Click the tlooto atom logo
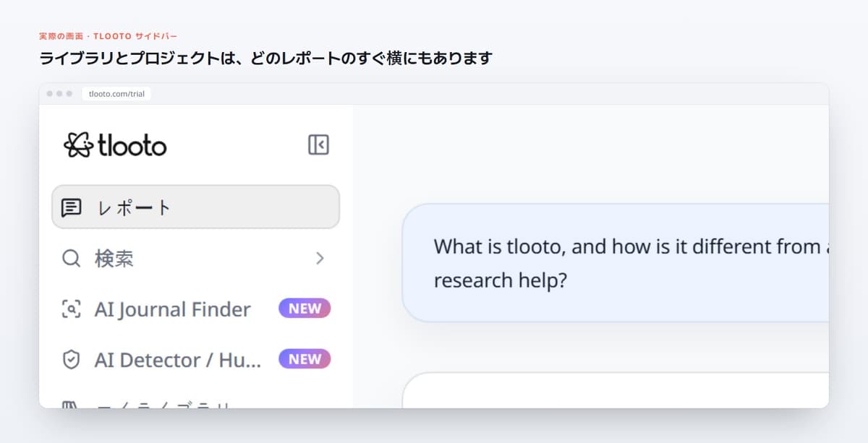 coord(78,145)
